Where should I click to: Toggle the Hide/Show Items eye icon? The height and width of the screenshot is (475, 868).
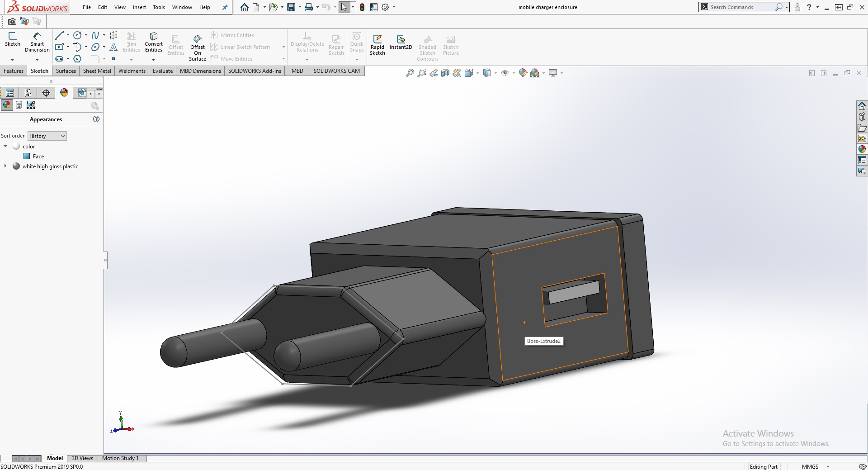[x=505, y=73]
